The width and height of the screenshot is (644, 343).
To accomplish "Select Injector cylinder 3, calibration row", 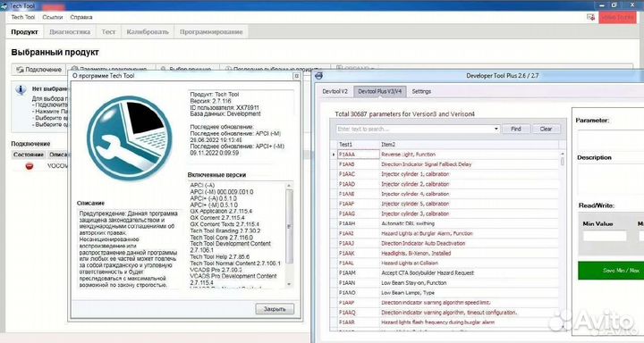I will click(x=445, y=213).
